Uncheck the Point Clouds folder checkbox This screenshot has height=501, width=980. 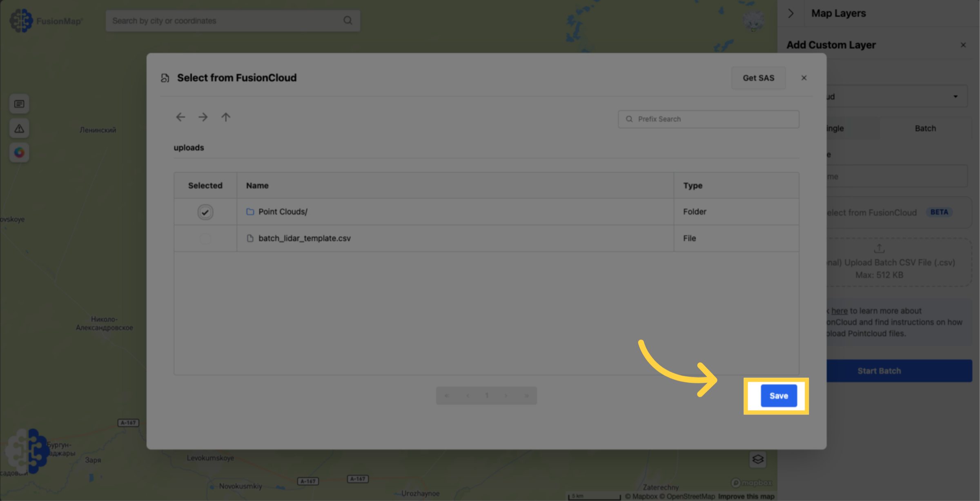(x=205, y=212)
